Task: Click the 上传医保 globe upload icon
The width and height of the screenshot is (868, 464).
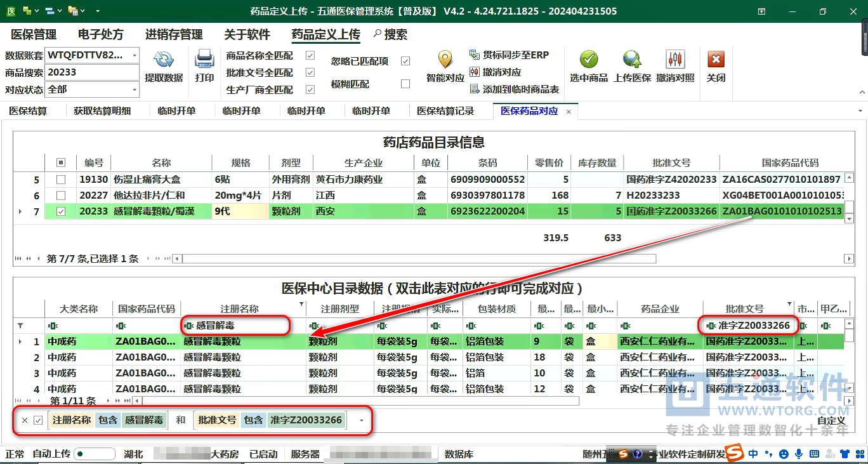Action: click(x=632, y=60)
